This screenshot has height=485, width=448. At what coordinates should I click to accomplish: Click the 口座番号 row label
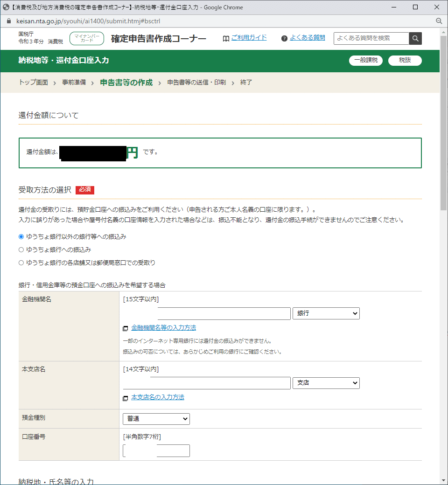[34, 437]
